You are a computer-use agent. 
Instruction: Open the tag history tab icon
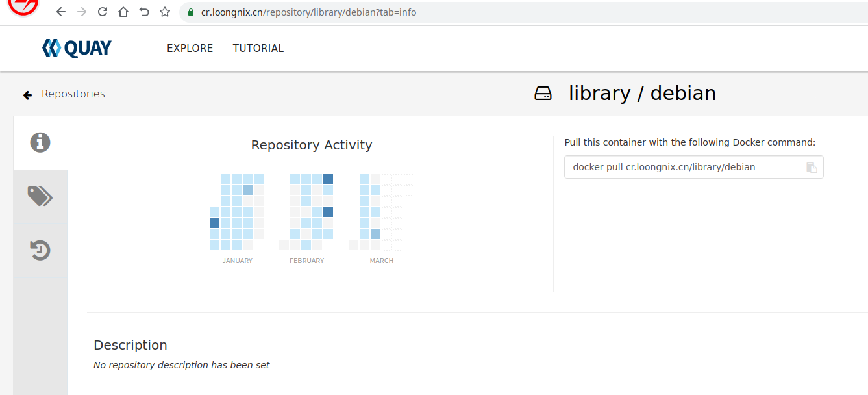[x=40, y=250]
